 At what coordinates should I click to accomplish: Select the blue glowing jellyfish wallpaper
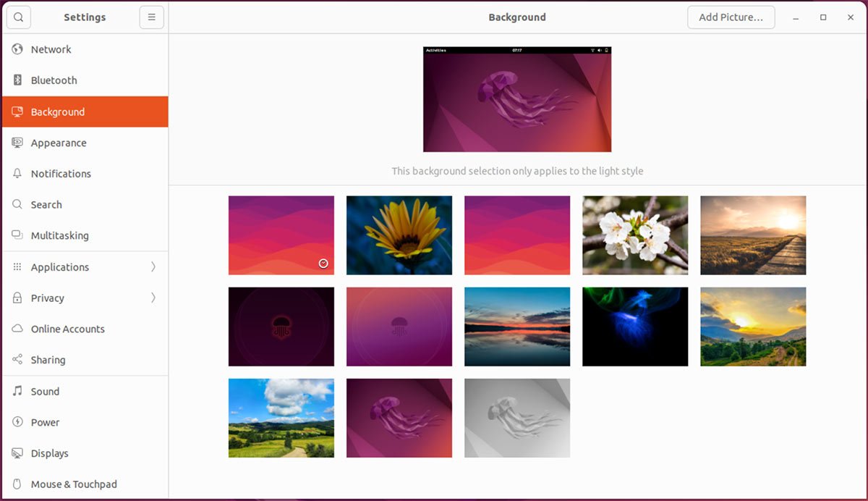[x=635, y=327]
